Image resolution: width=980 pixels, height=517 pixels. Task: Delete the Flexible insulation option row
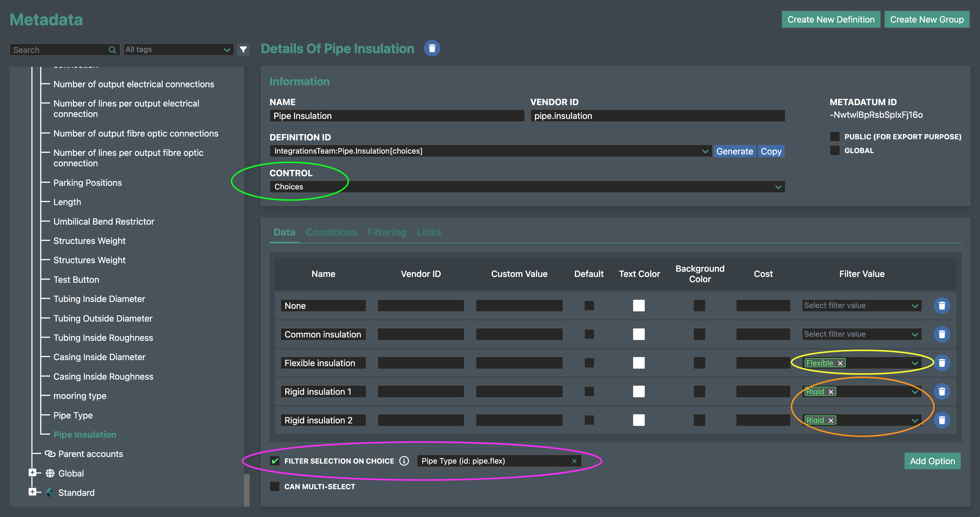(x=941, y=363)
